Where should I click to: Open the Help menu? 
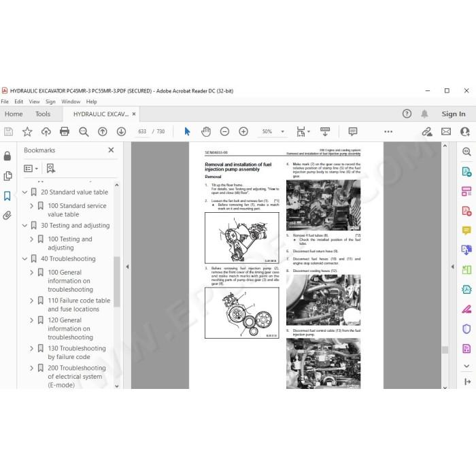(x=91, y=101)
